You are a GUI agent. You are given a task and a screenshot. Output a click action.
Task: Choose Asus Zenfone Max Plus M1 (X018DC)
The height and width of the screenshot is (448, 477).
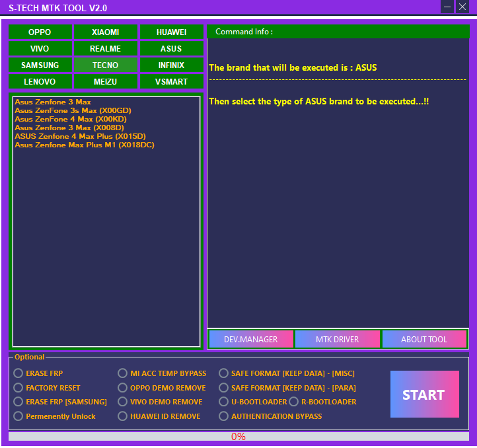[85, 145]
